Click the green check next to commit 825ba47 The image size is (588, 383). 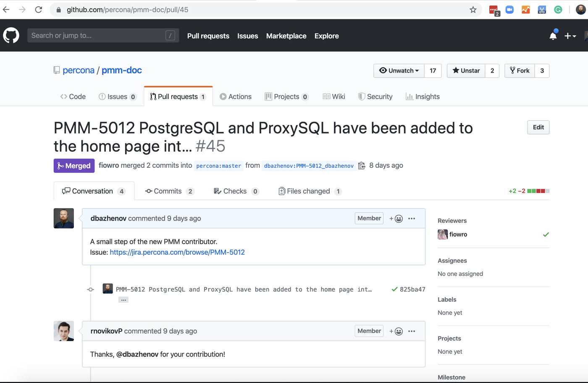(x=394, y=289)
